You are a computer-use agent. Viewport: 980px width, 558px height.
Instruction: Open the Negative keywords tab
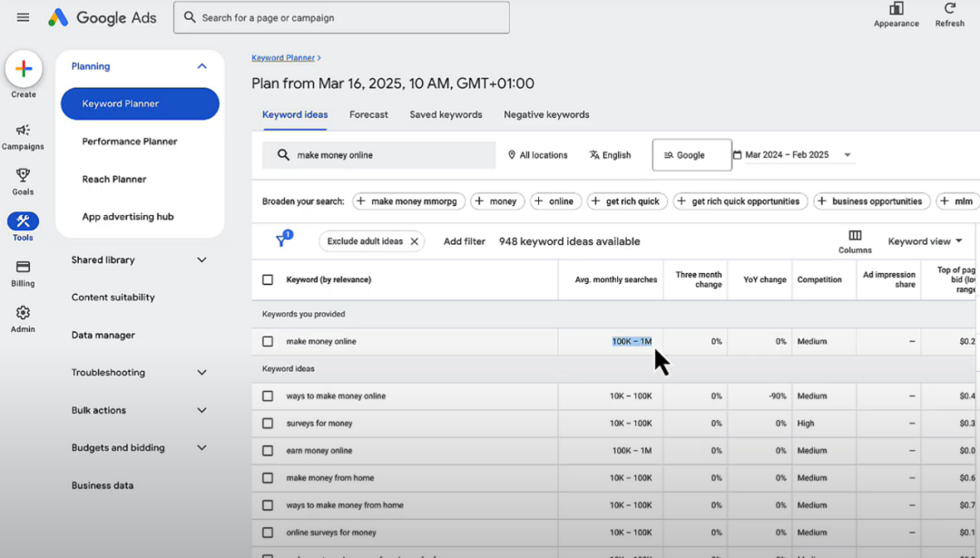(546, 115)
